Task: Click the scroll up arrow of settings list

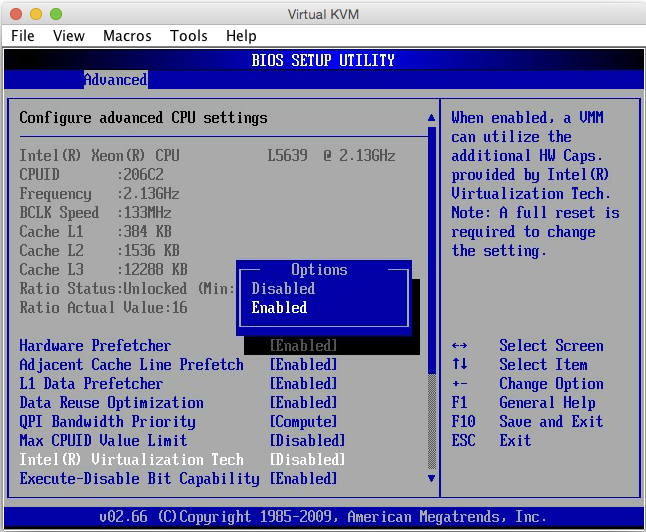Action: coord(431,118)
